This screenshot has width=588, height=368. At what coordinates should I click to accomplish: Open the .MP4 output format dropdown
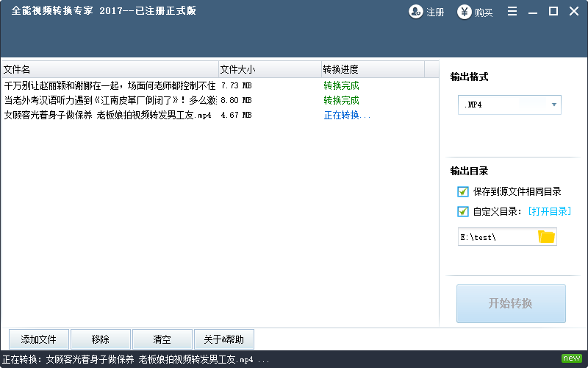click(509, 105)
